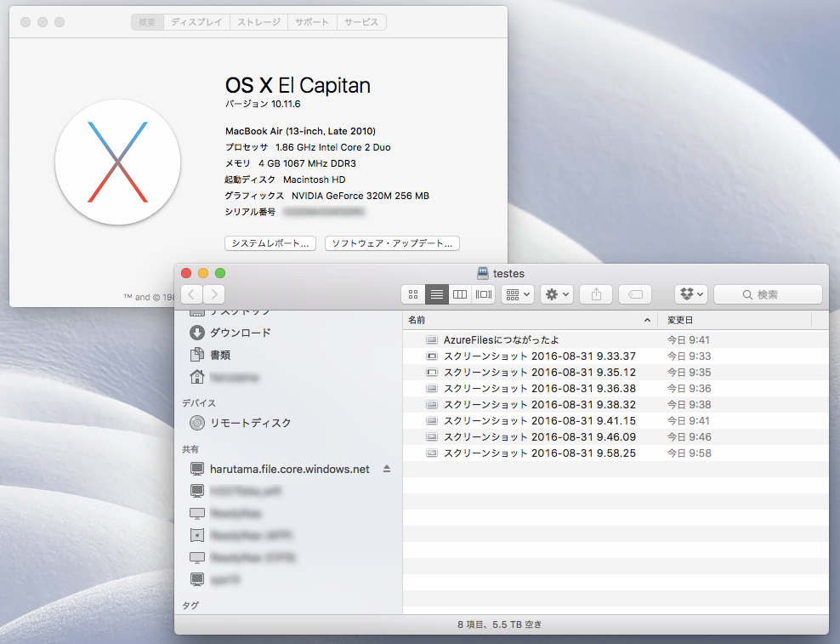This screenshot has height=644, width=840.
Task: Open the arrange-by grouping dropdown
Action: [518, 294]
